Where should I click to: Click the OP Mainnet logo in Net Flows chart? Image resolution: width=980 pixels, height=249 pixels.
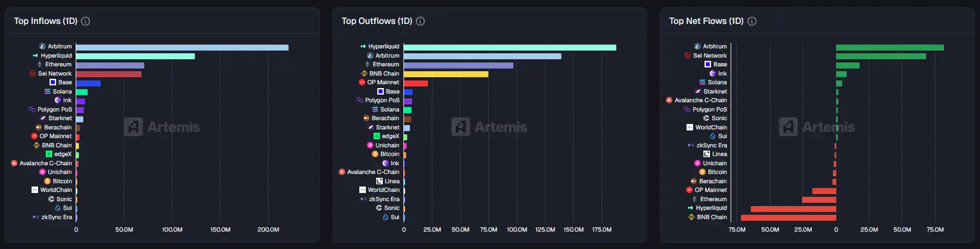tap(689, 190)
